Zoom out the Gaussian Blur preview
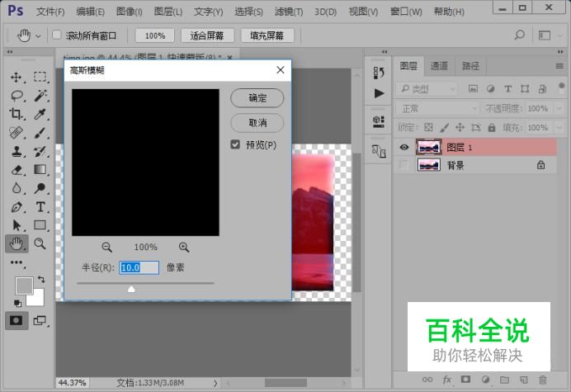571x392 pixels. (106, 247)
